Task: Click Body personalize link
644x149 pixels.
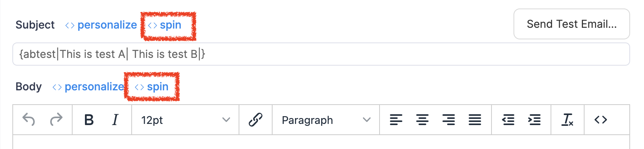Action: click(x=88, y=87)
